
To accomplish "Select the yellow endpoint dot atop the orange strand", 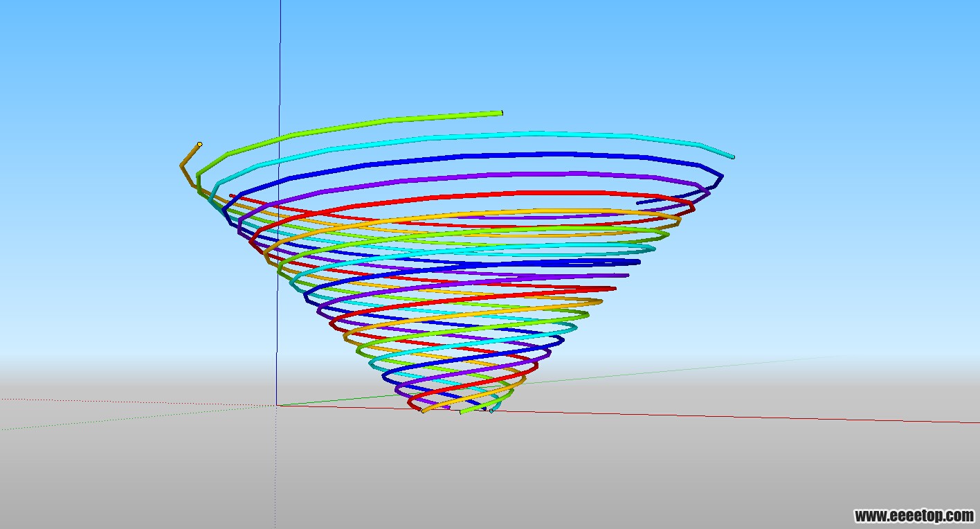I will tap(199, 144).
